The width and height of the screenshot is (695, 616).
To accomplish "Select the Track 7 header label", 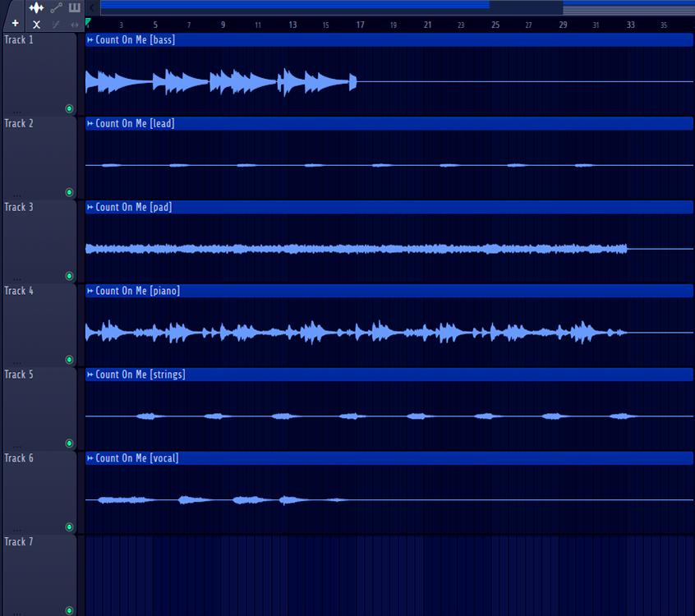I will point(19,542).
